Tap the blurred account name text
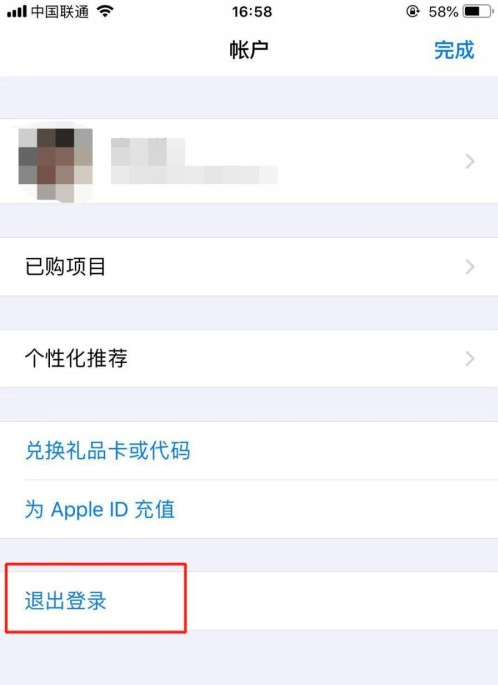Viewport: 498px width, 685px height. (148, 151)
